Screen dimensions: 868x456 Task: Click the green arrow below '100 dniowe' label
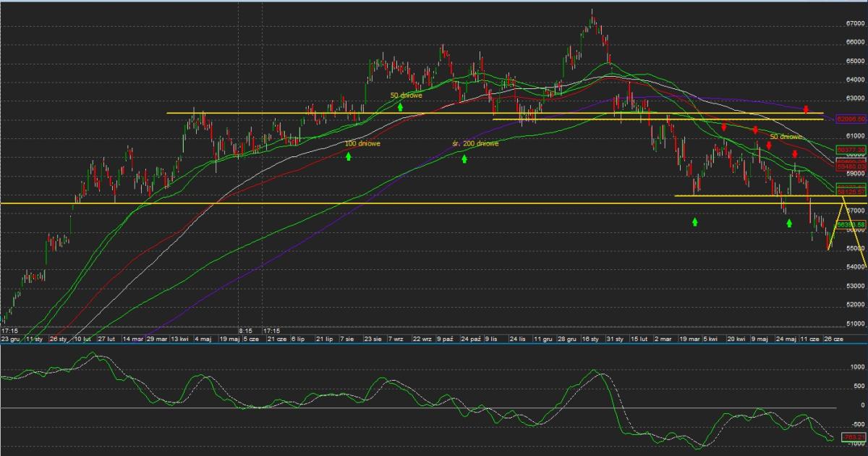pos(348,155)
